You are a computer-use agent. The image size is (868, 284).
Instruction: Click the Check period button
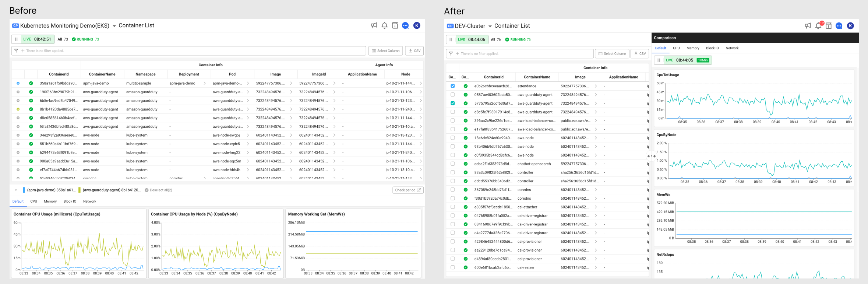pos(408,190)
